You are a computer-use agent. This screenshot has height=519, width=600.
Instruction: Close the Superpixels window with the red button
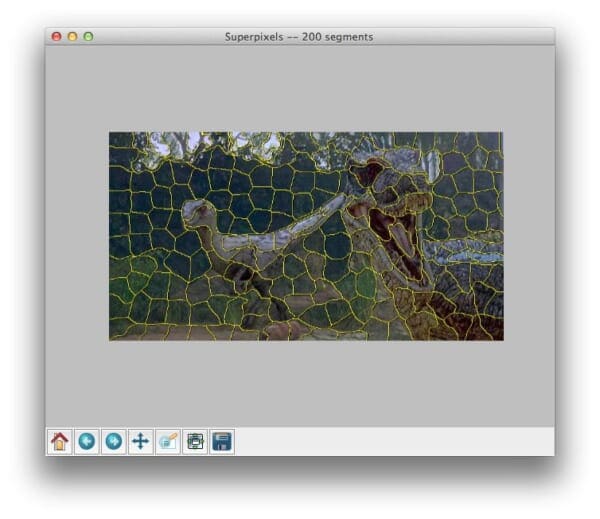pos(56,37)
